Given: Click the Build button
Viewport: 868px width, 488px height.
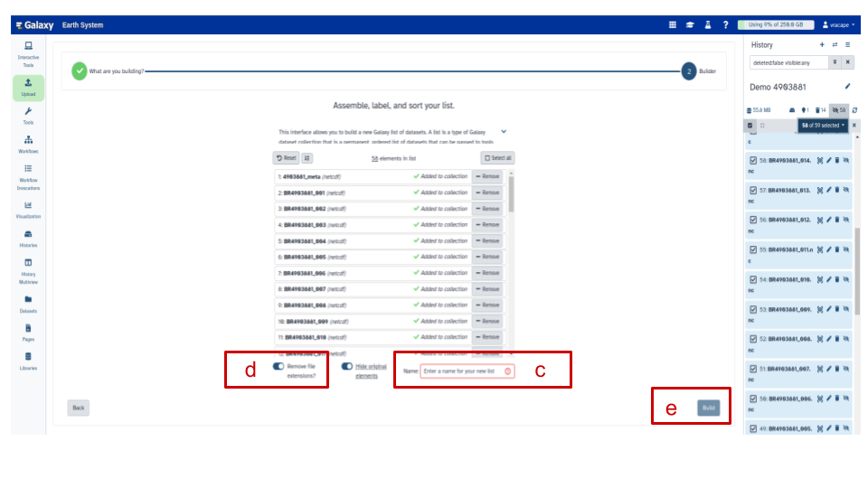Looking at the screenshot, I should coord(709,408).
